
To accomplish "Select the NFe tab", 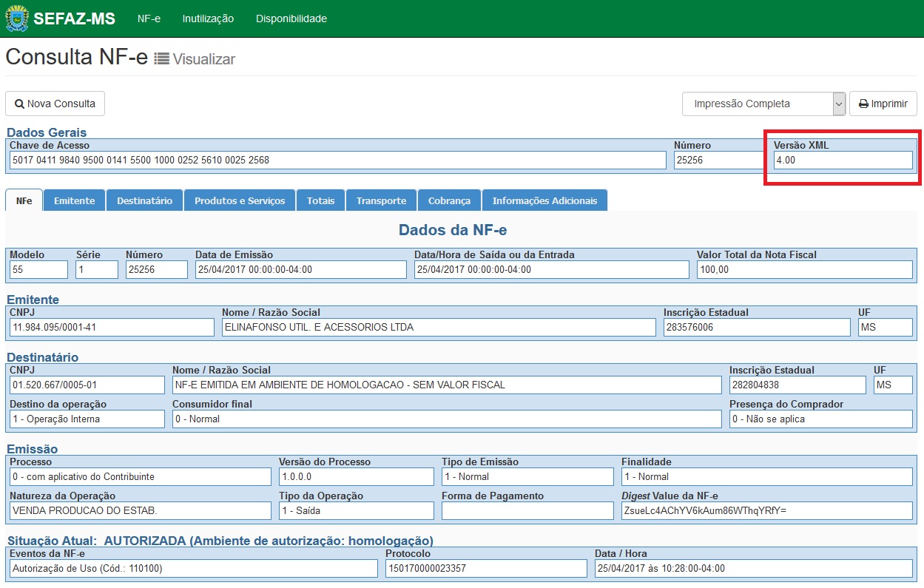I will [24, 200].
